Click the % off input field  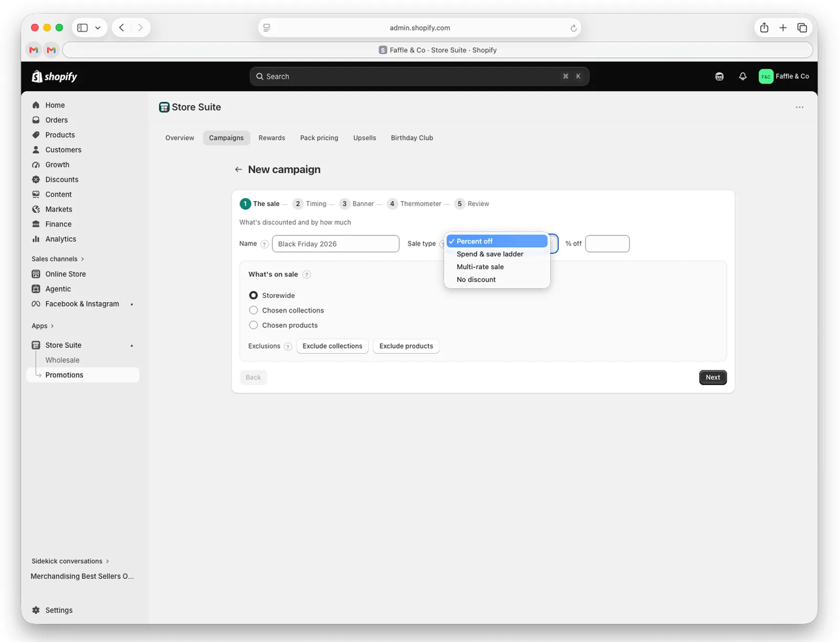pos(607,244)
